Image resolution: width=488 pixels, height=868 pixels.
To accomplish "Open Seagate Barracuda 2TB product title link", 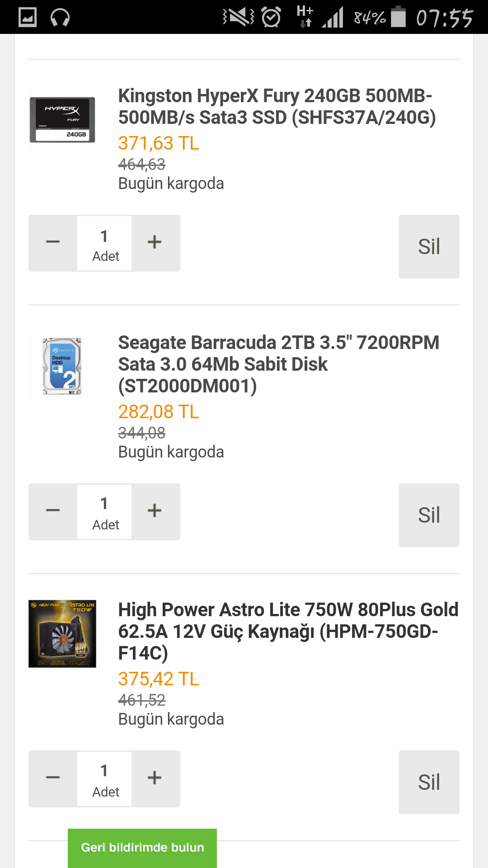I will (278, 364).
